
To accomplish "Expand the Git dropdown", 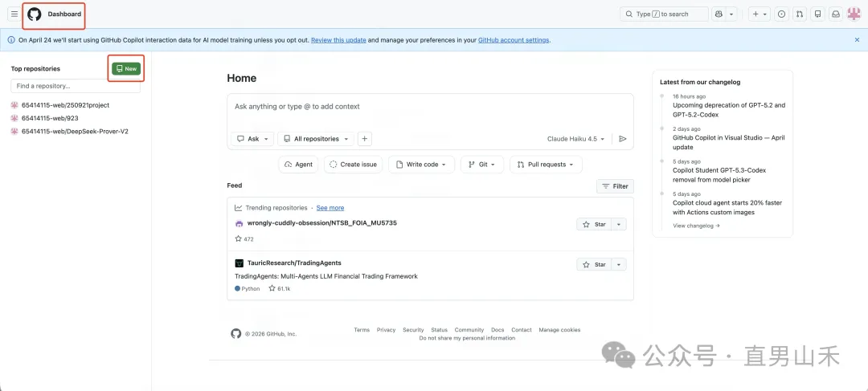I will tap(482, 165).
